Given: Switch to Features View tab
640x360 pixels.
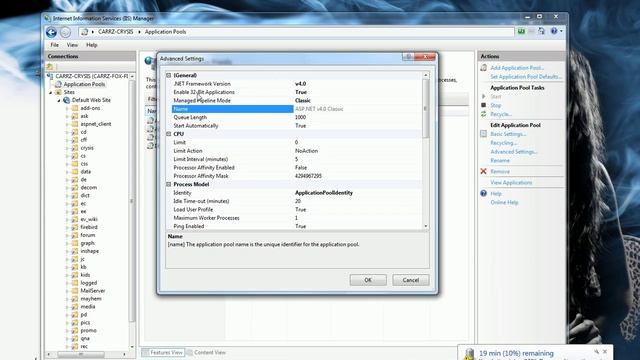Looking at the screenshot, I should 163,352.
